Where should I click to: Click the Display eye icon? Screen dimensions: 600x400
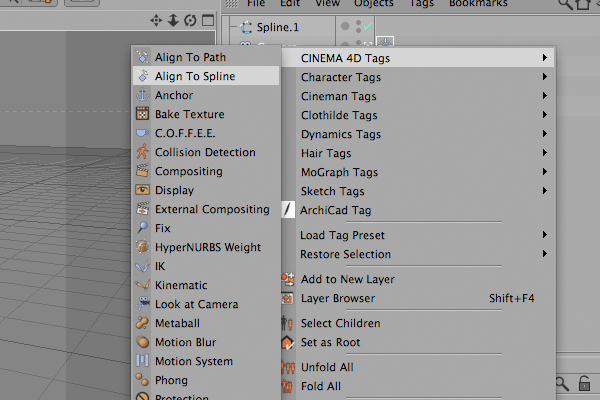[142, 189]
